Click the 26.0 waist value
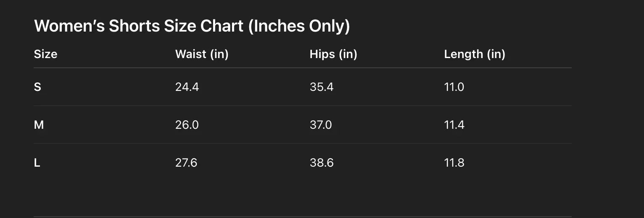 click(187, 125)
